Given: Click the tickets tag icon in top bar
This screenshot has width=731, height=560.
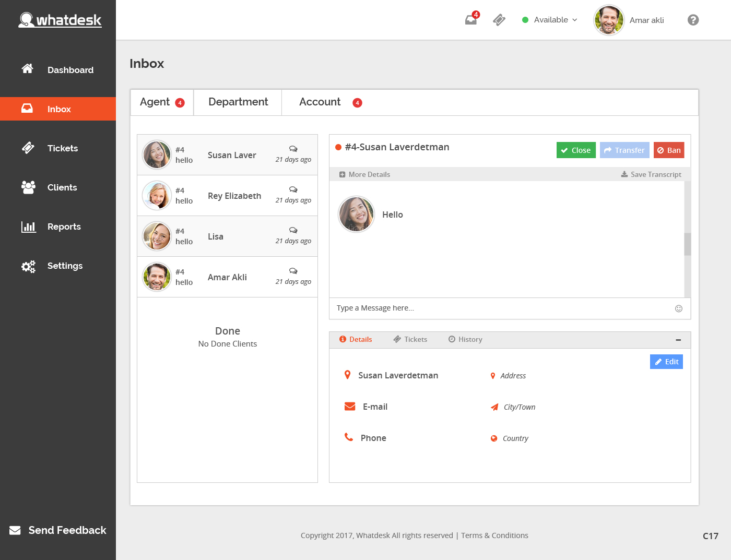Looking at the screenshot, I should coord(499,19).
